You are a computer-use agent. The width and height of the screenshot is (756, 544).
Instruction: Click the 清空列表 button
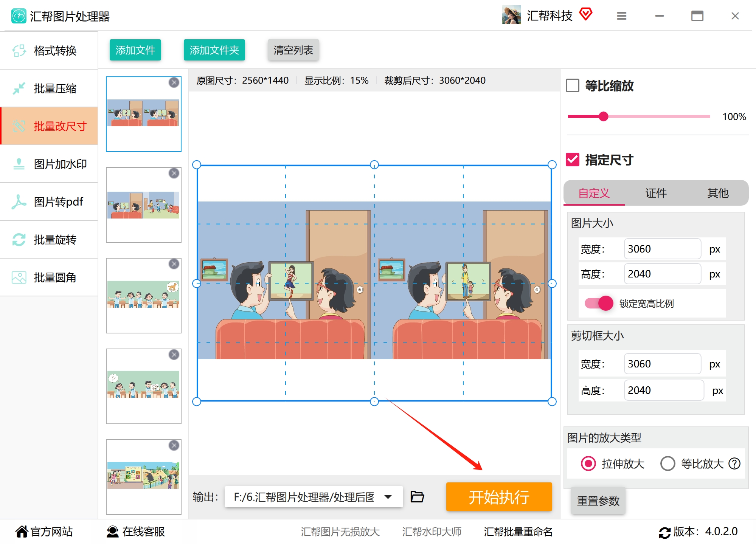[x=293, y=50]
